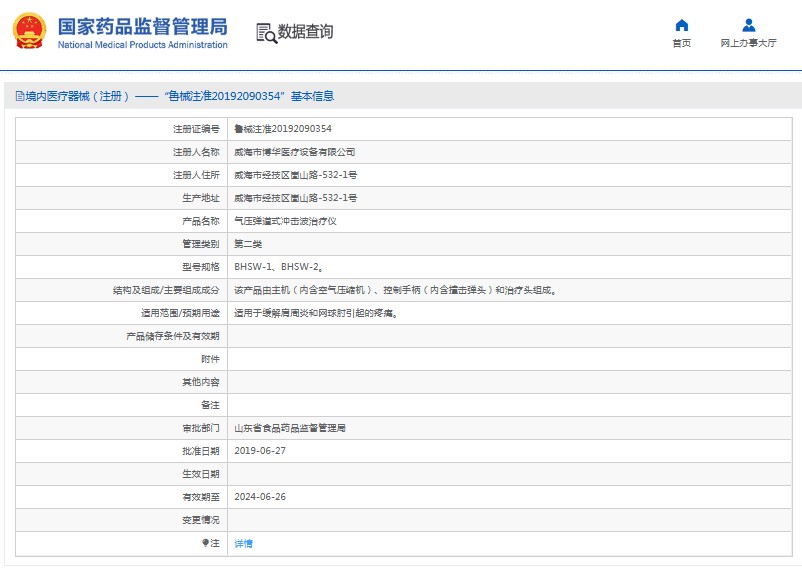Viewport: 802px width, 568px height.
Task: Click 国家药品监督管理局 title text
Action: click(143, 26)
